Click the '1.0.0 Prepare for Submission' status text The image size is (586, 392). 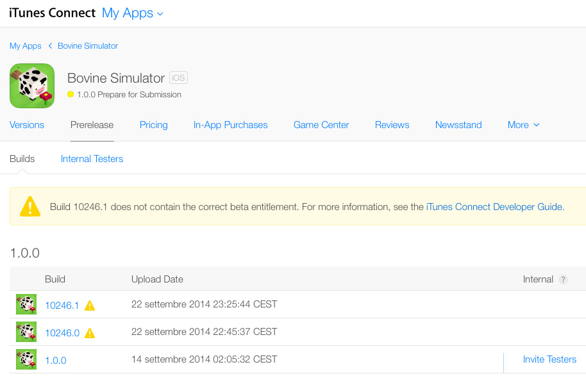click(129, 94)
